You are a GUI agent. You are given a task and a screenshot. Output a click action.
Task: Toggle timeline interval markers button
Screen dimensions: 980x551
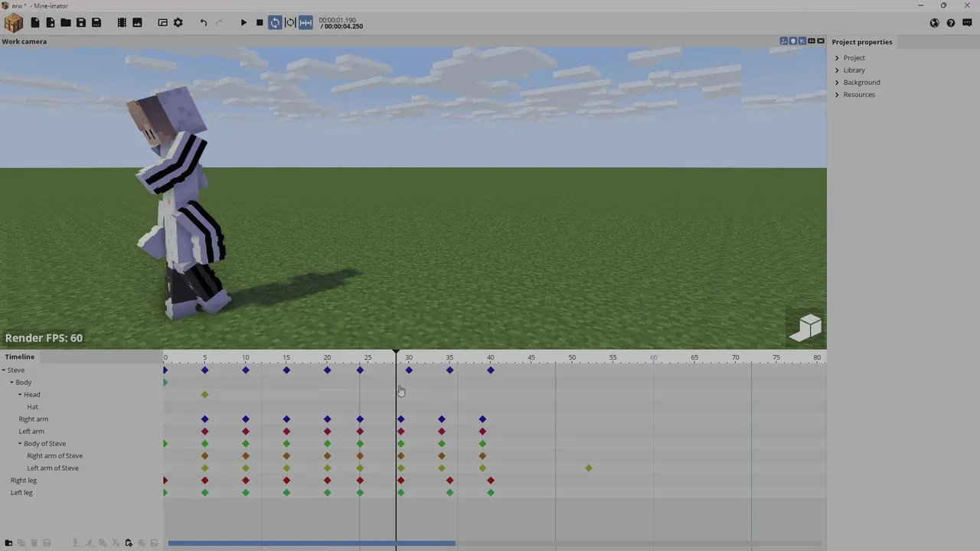305,23
